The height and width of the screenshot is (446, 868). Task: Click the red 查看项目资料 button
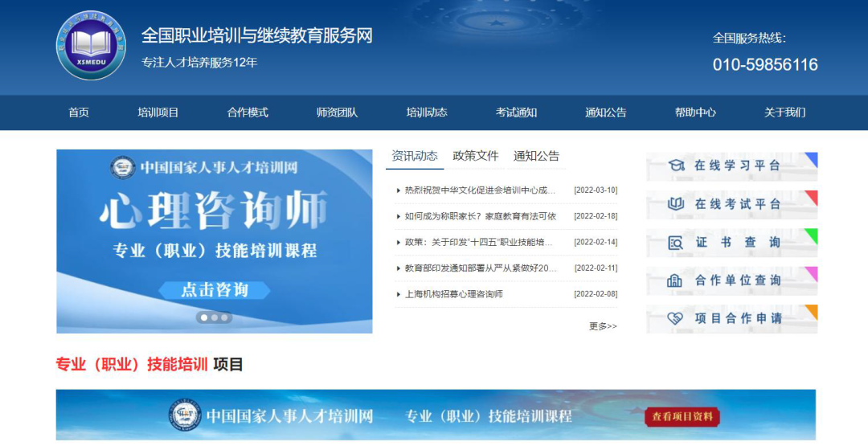coord(682,416)
